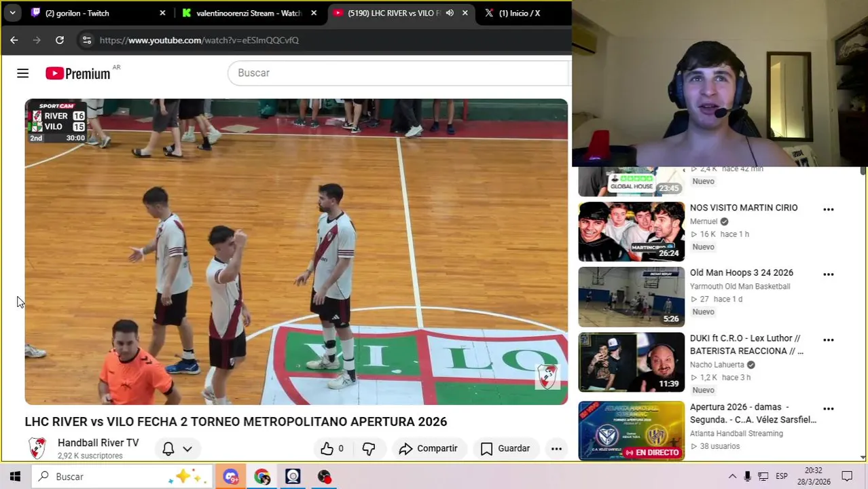868x489 pixels.
Task: Expand the subscription notification options chevron
Action: (187, 448)
